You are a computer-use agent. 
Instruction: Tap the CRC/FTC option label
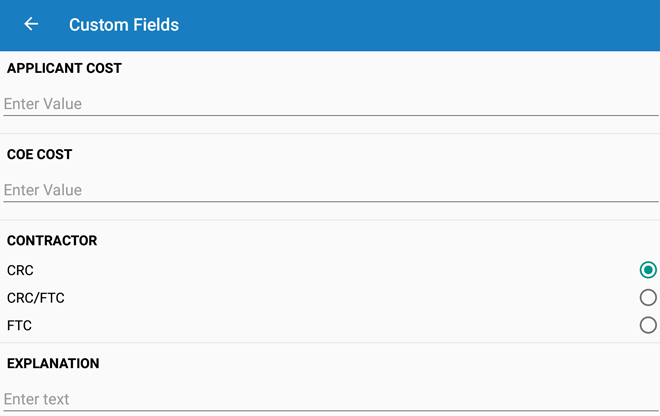point(36,298)
